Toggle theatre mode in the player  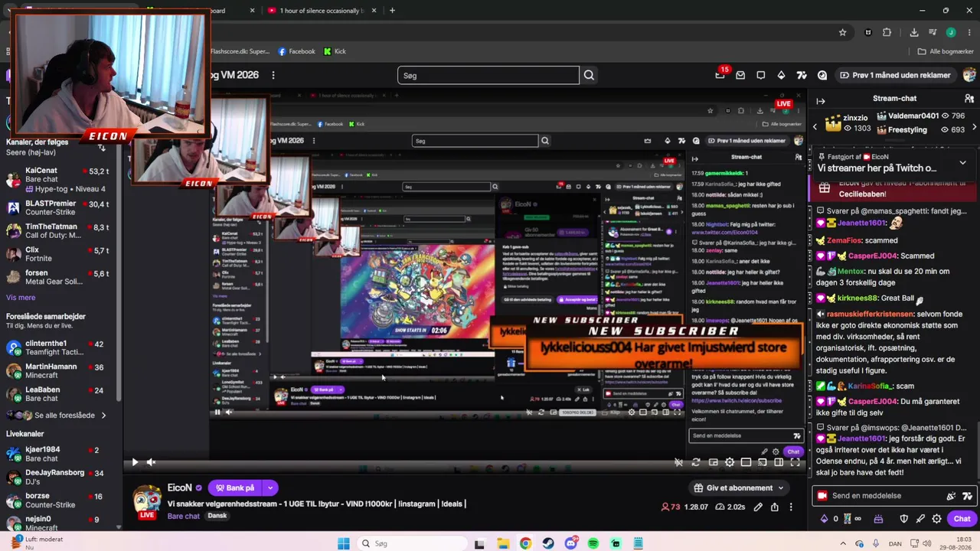[779, 462]
